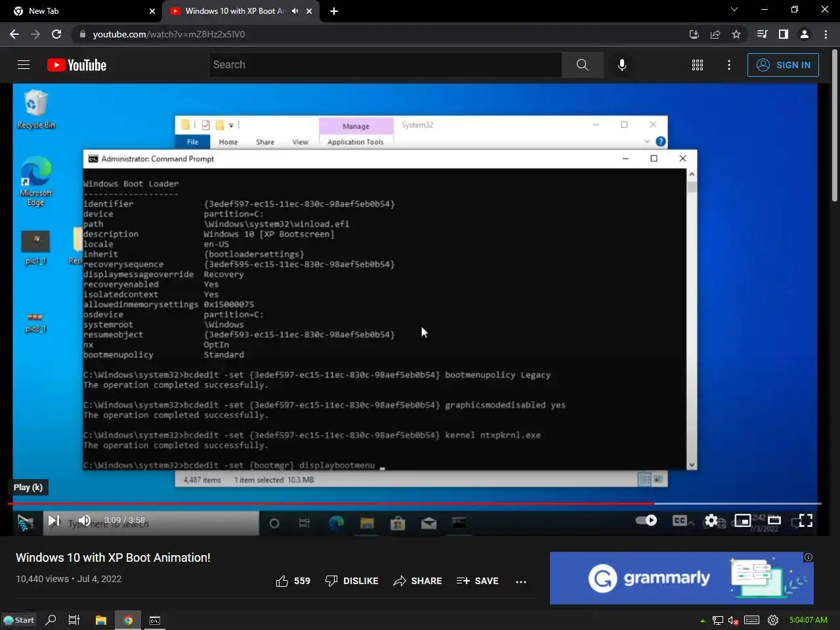Image resolution: width=840 pixels, height=630 pixels.
Task: Mute the video player volume
Action: (85, 521)
